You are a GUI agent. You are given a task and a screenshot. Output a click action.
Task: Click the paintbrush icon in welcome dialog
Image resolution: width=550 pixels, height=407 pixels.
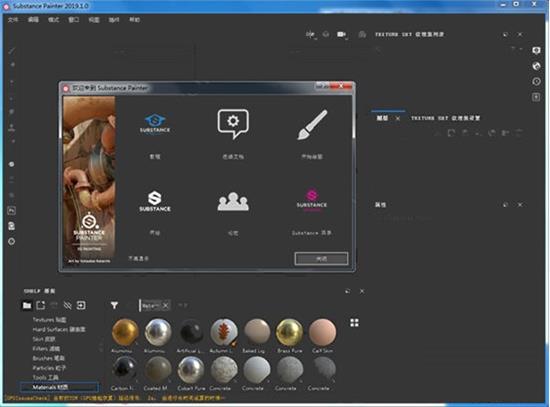(x=312, y=125)
